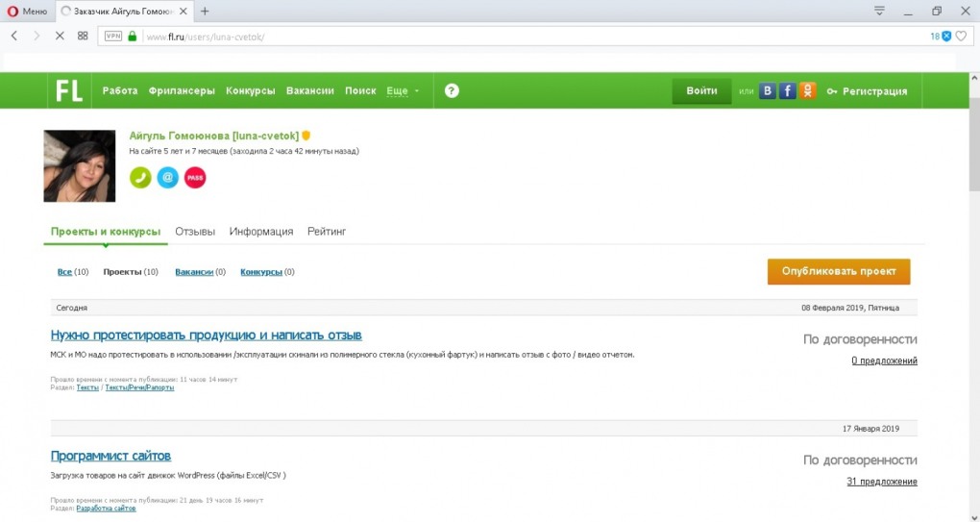The height and width of the screenshot is (522, 980).
Task: Open Тексты/Речи/Рапорты subcategory link
Action: pos(139,387)
